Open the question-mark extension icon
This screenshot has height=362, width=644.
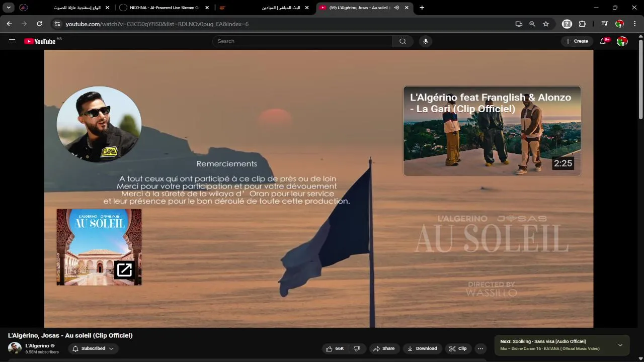click(567, 24)
